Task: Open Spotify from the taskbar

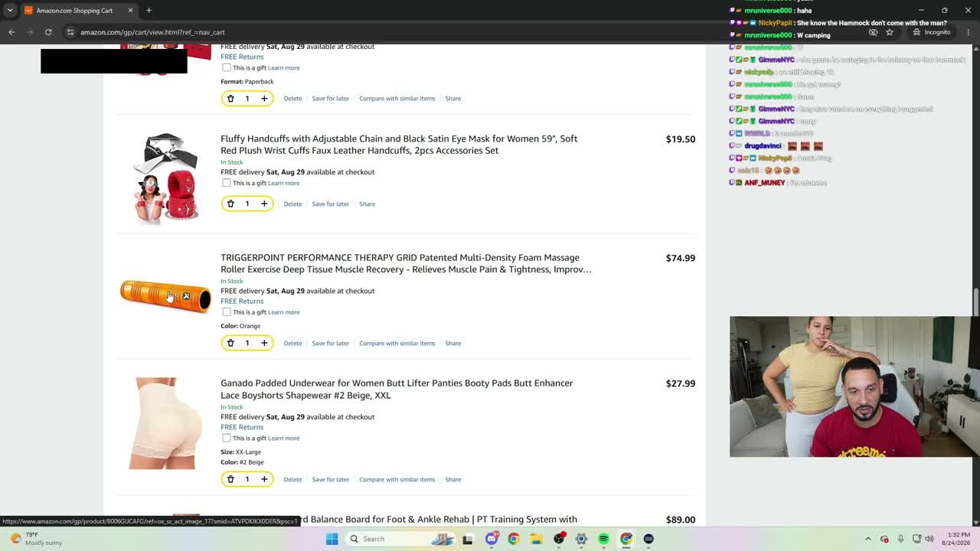Action: tap(603, 539)
